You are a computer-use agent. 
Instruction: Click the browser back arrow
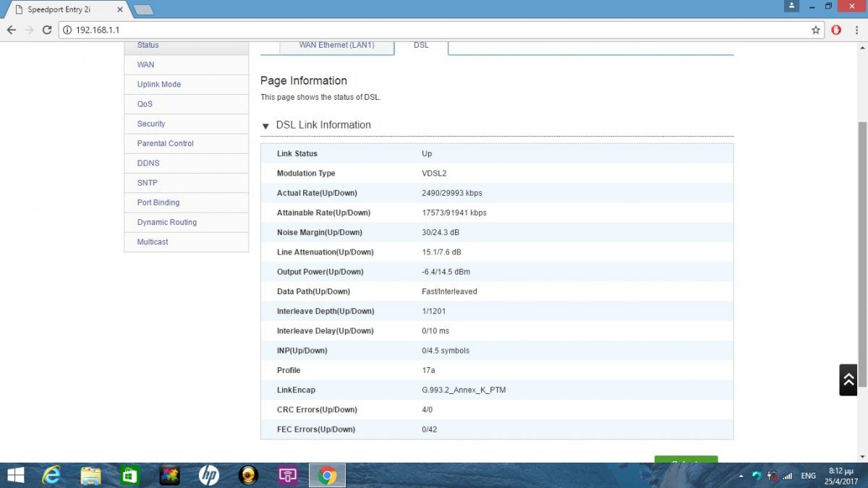12,30
